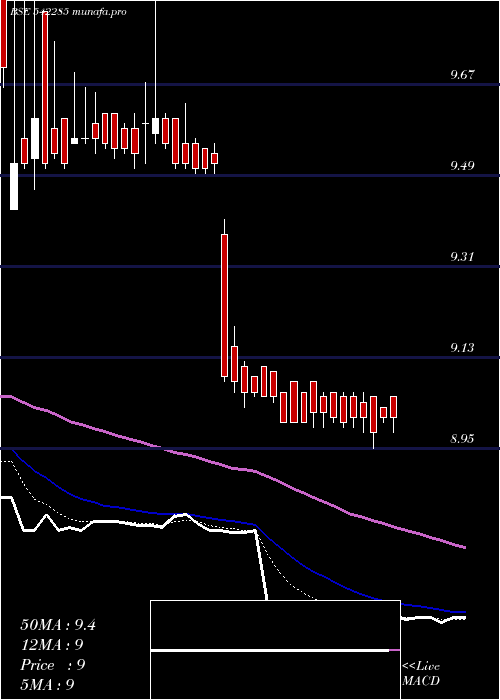
Task: Click the <<Live MACD label
Action: (421, 674)
